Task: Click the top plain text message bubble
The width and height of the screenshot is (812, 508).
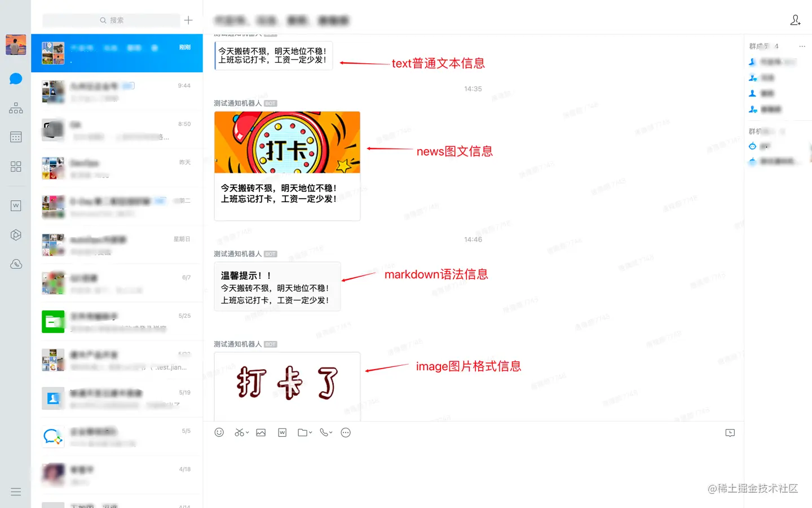Action: [273, 55]
